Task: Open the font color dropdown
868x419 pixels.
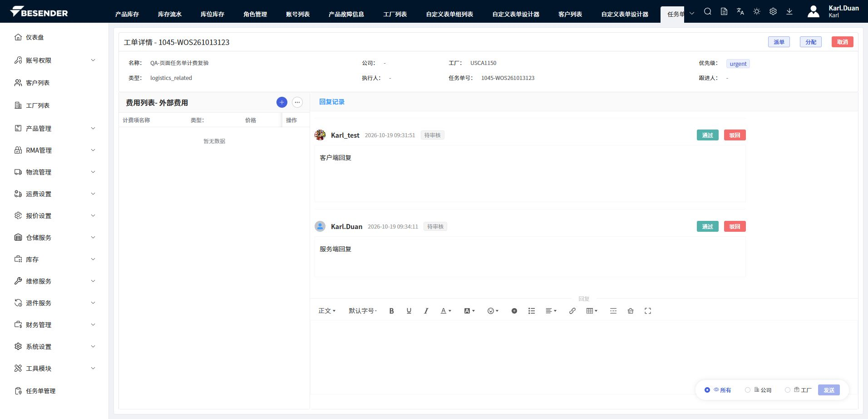Action: (446, 311)
